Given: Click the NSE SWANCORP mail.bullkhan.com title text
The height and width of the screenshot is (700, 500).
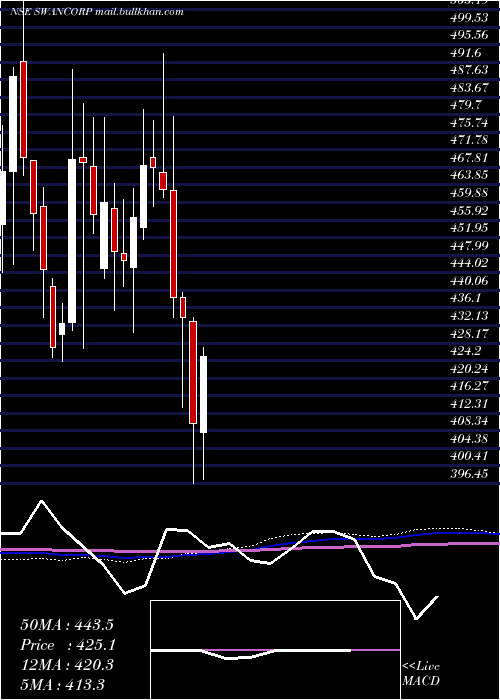Looking at the screenshot, I should point(96,12).
